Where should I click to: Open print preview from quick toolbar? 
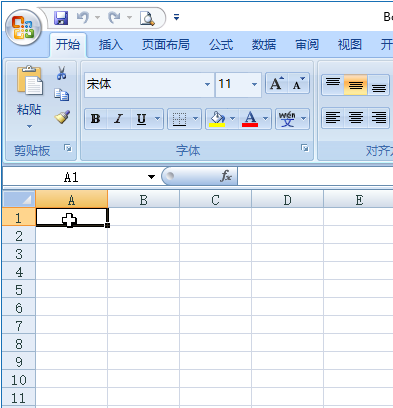point(147,18)
